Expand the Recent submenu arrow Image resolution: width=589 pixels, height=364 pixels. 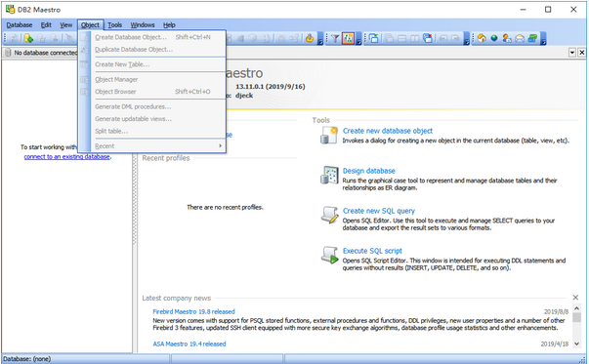(x=221, y=146)
